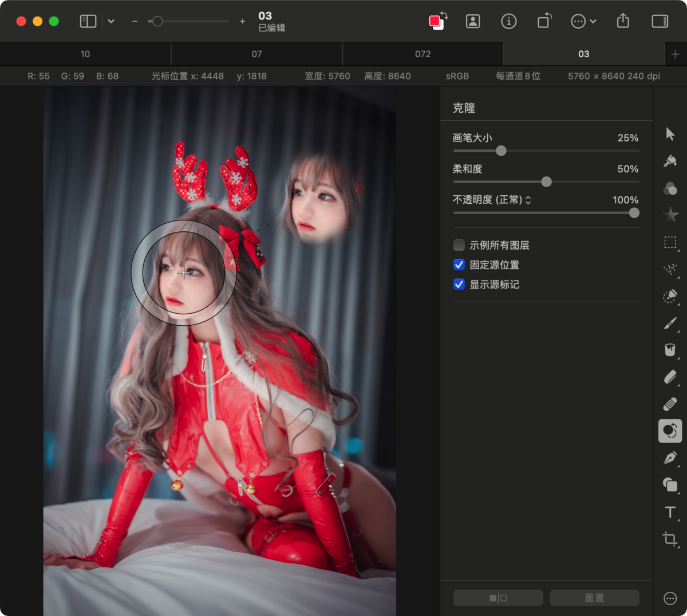This screenshot has width=687, height=616.
Task: Select the Pen tool
Action: pos(670,458)
